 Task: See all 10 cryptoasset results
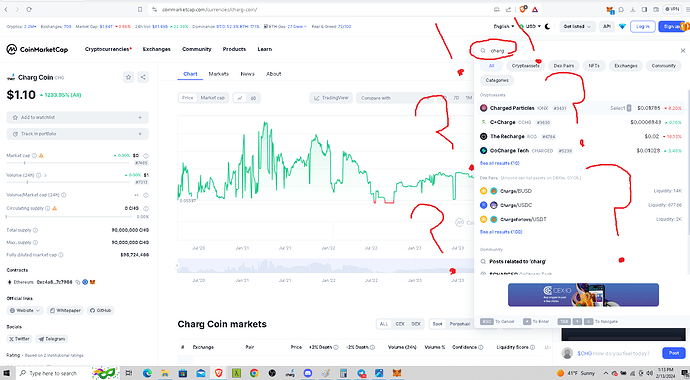coord(499,163)
